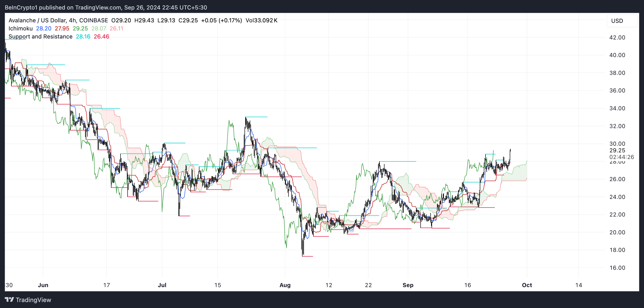Click the 16.00 price axis label
This screenshot has width=644, height=308.
click(617, 268)
